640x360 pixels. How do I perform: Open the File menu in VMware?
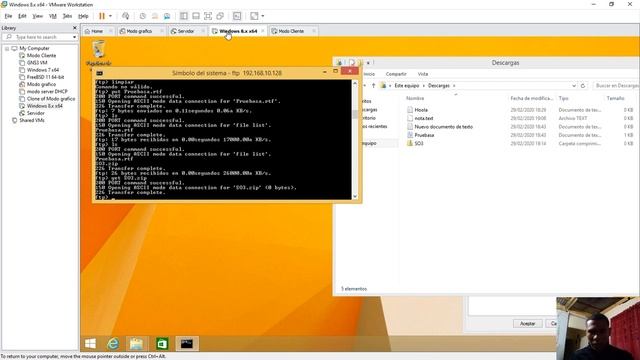8,16
